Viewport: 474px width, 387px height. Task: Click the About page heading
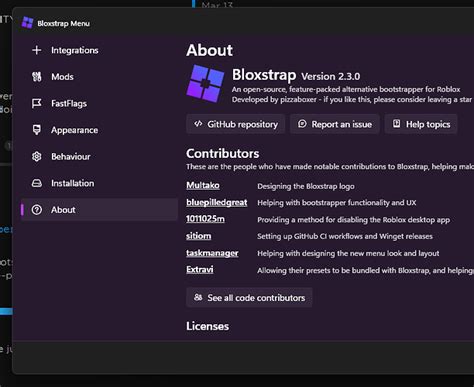pos(210,50)
